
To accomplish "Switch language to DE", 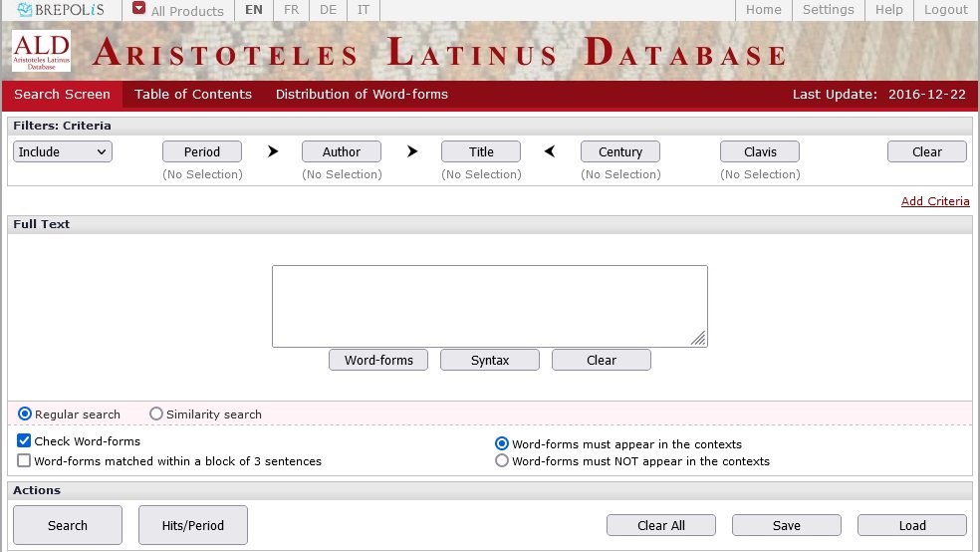I will [328, 10].
